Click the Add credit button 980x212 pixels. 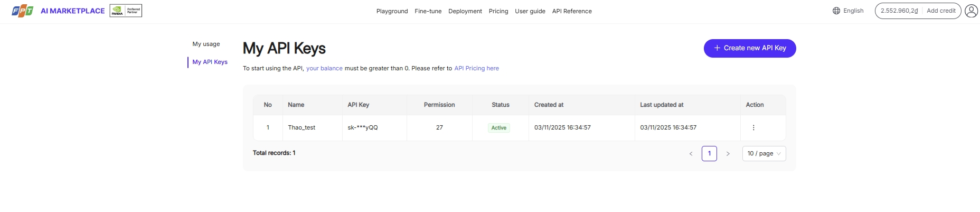[941, 11]
